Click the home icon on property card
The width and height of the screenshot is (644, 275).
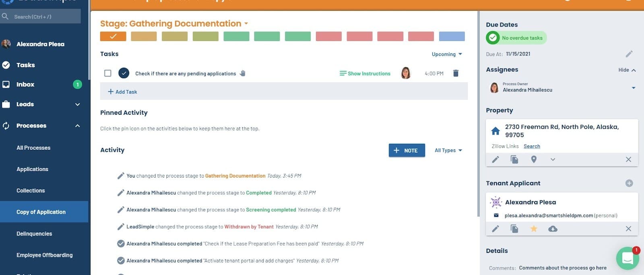[x=495, y=131]
